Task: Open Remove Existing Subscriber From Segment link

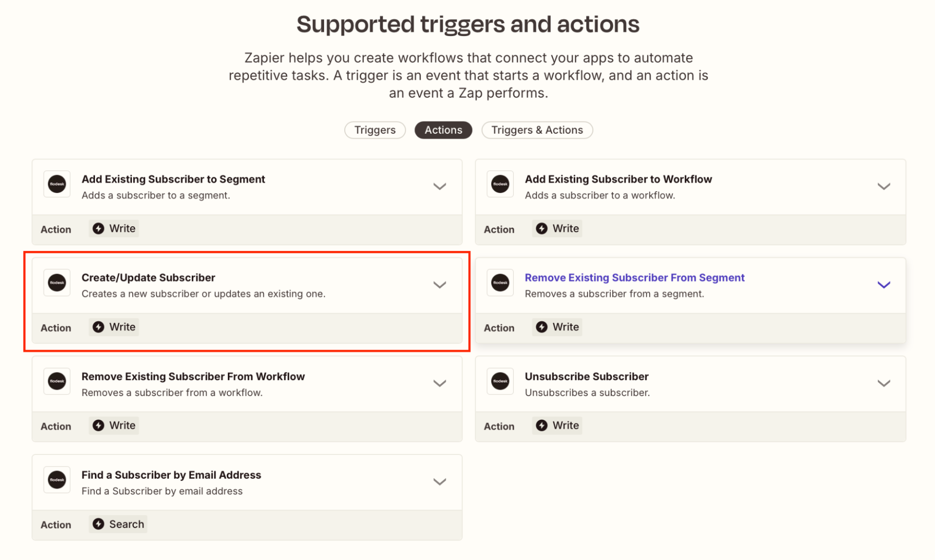Action: coord(634,278)
